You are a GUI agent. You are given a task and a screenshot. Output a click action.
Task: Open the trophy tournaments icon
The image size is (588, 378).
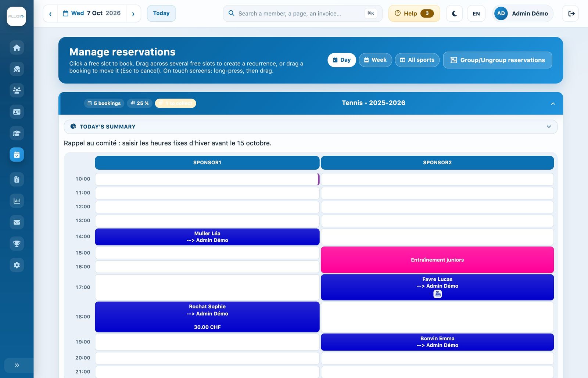[x=17, y=244]
